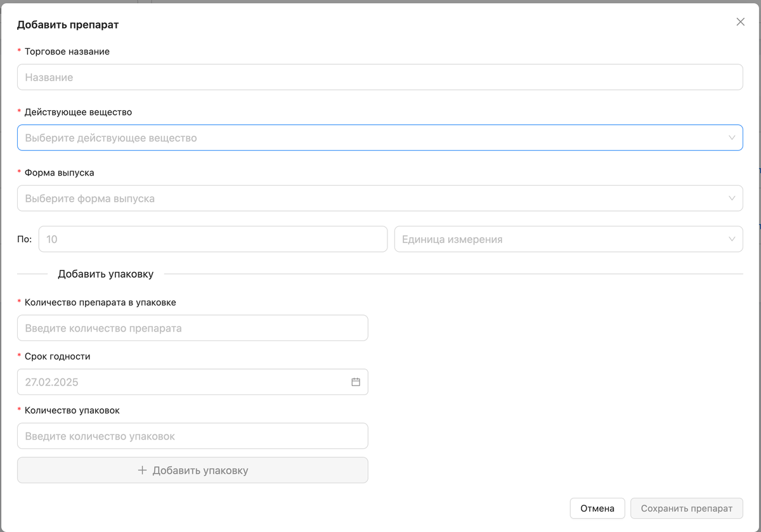Focus the Торговое название input field
761x532 pixels.
pos(379,77)
